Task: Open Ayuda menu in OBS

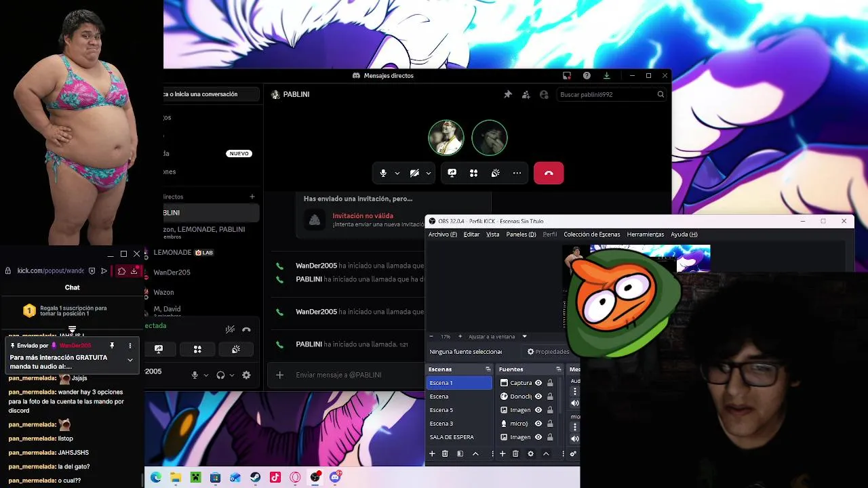Action: click(684, 235)
